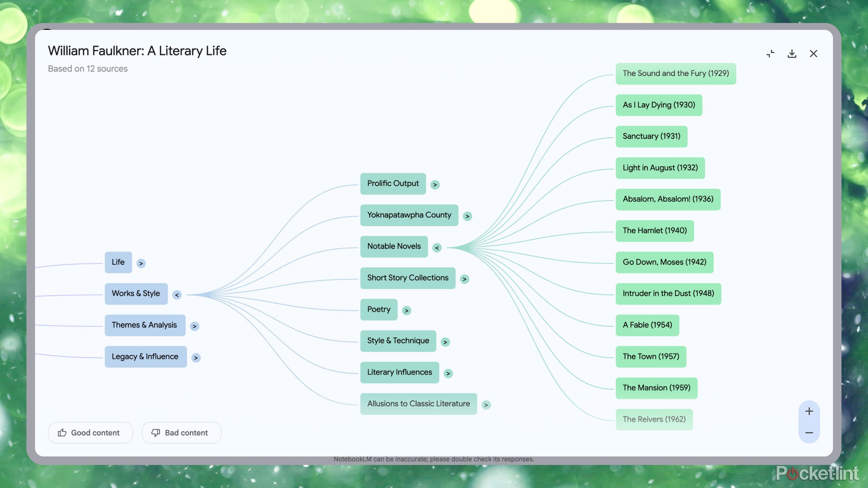The image size is (868, 488).
Task: Open the Poetry node
Action: (x=379, y=309)
